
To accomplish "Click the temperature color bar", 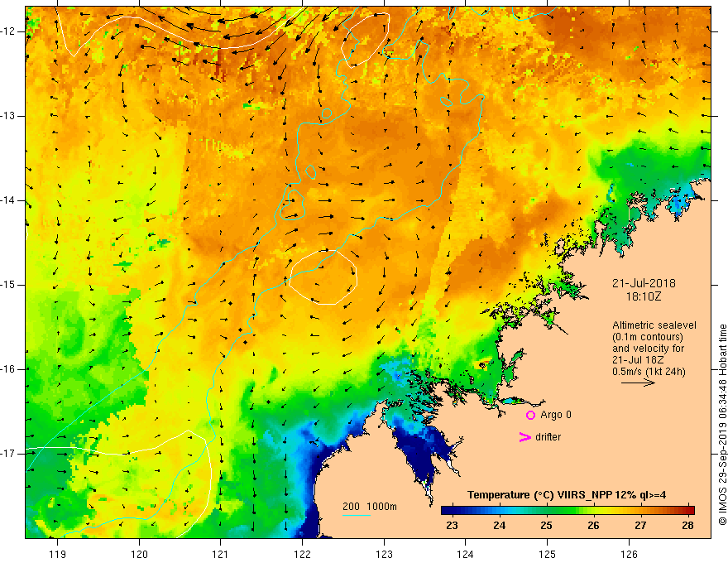I will point(568,510).
